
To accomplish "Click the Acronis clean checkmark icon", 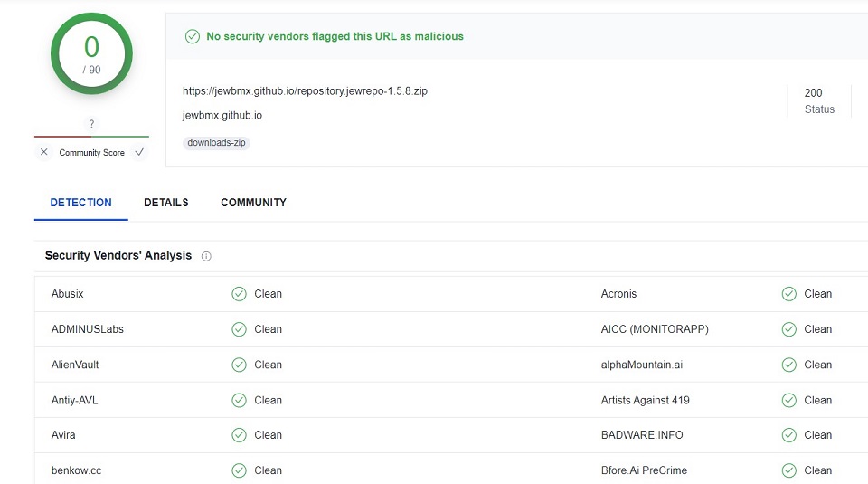I will click(788, 294).
